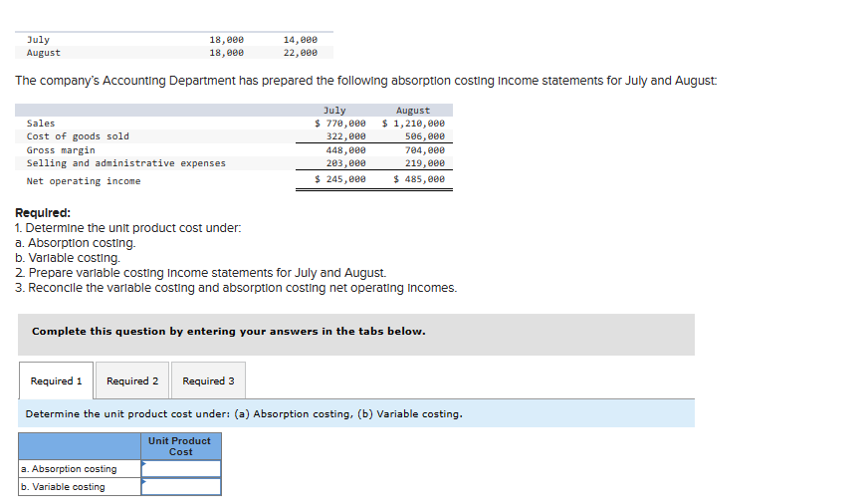Click the 18,000 value in August row

coord(226,53)
